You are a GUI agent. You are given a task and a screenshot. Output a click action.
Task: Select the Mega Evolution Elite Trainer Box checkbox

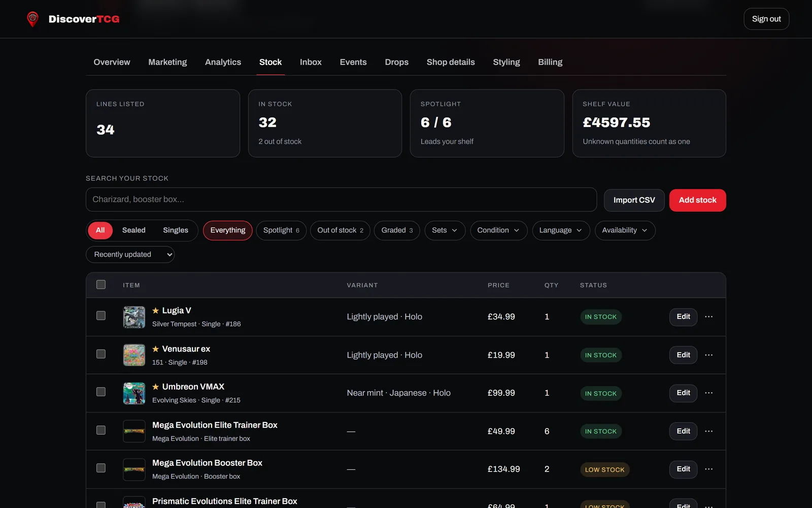tap(101, 430)
